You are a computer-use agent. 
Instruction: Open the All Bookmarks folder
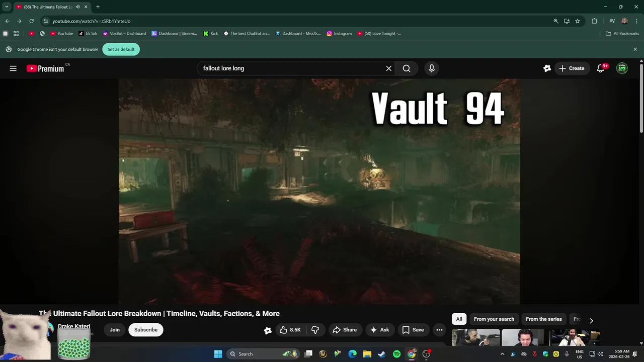click(622, 34)
